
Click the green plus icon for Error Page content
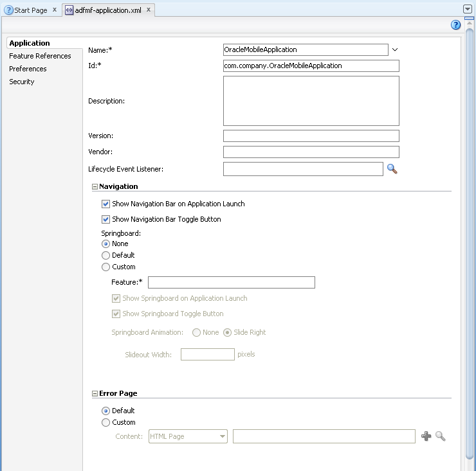(426, 436)
